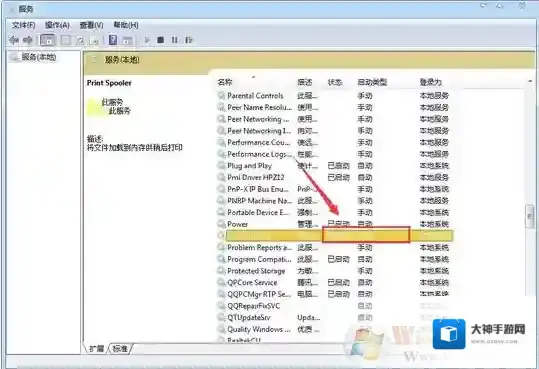Click the icon beside 服务(本地) in tree

(x=15, y=57)
